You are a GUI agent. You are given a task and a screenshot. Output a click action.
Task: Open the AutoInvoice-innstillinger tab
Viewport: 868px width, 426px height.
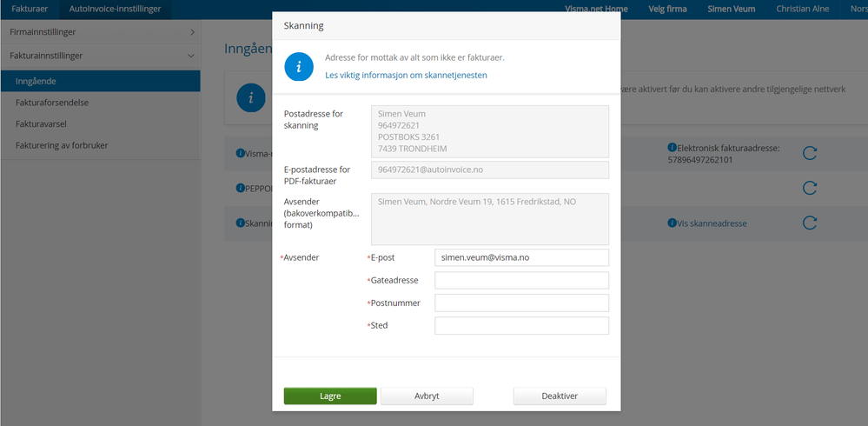(x=116, y=9)
